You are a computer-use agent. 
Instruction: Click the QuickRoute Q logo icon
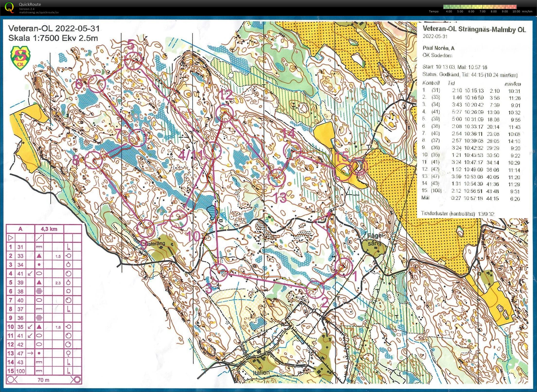tap(9, 7)
